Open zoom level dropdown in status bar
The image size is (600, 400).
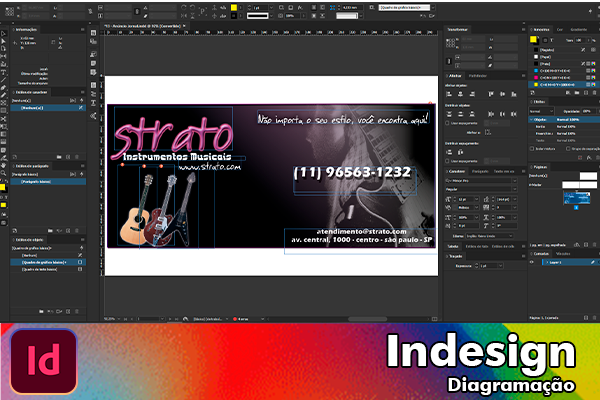(119, 319)
